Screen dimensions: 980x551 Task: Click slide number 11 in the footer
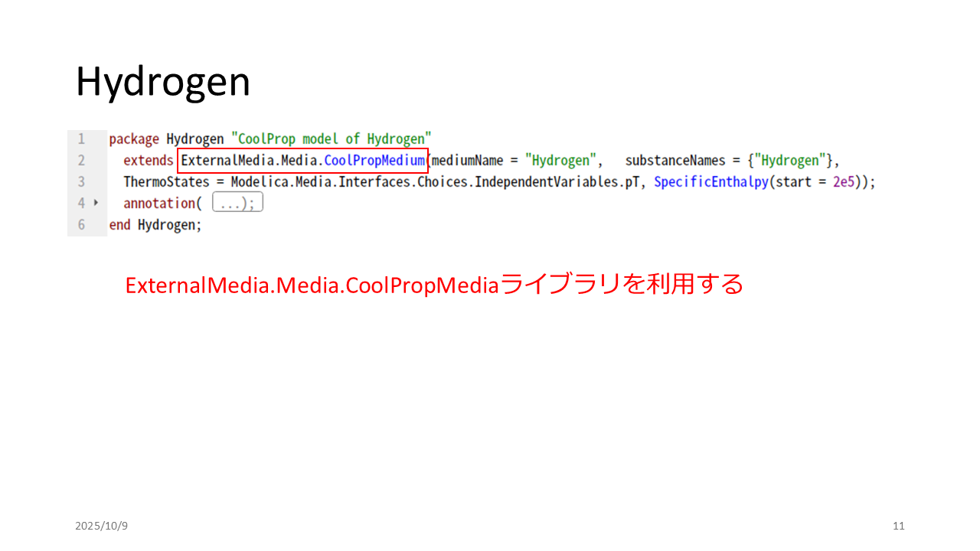[899, 526]
